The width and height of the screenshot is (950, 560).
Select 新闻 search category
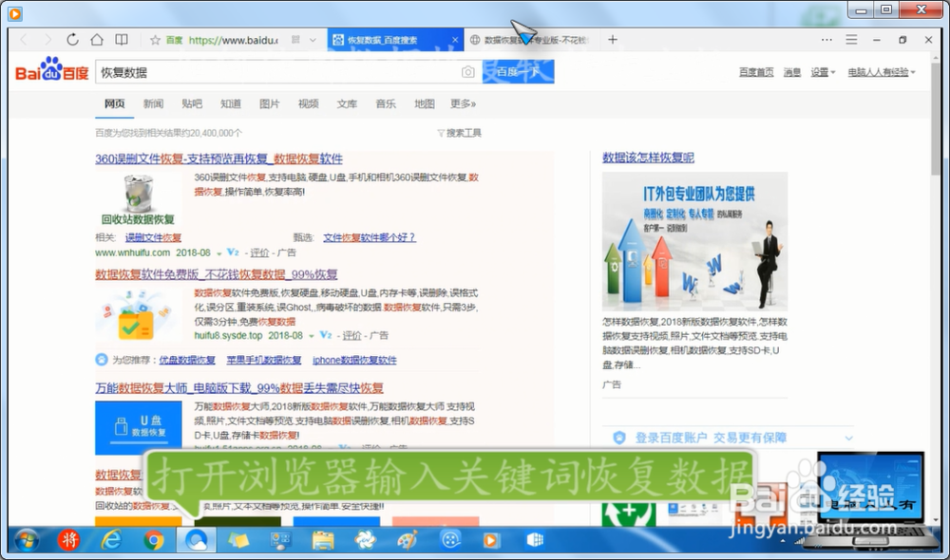[153, 104]
